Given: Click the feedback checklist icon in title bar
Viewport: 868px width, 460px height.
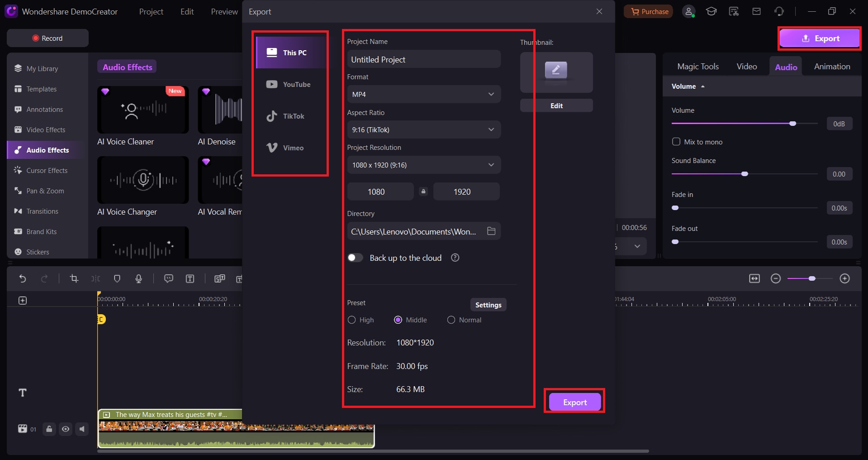Looking at the screenshot, I should (734, 11).
